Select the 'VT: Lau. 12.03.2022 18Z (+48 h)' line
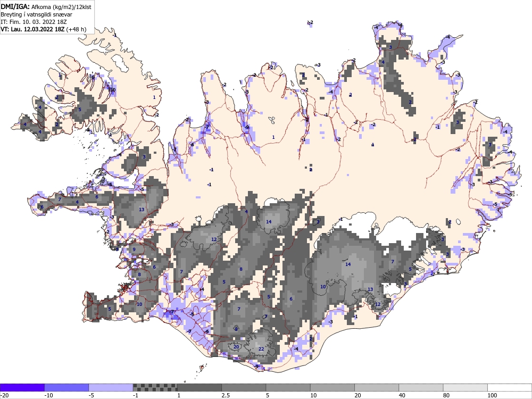 (x=44, y=29)
